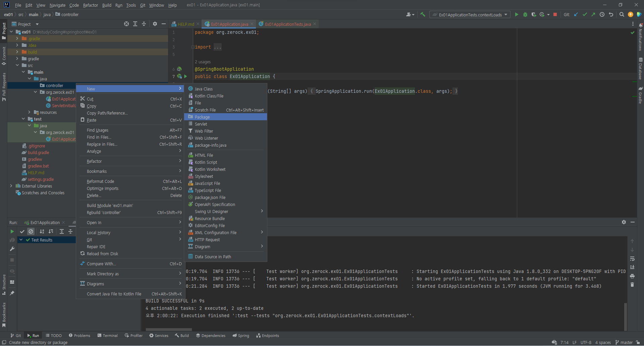The width and height of the screenshot is (644, 346).
Task: Expand the .gradle folder
Action: [17, 39]
